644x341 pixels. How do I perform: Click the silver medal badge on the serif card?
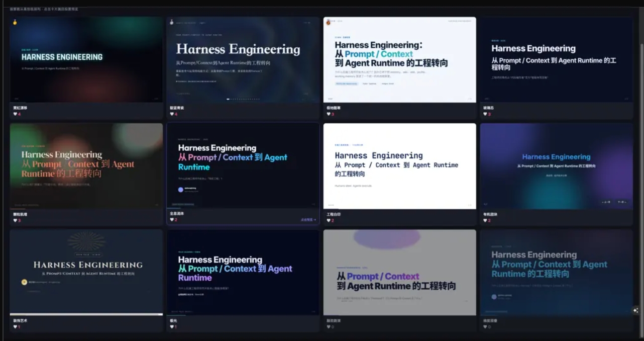pos(172,22)
